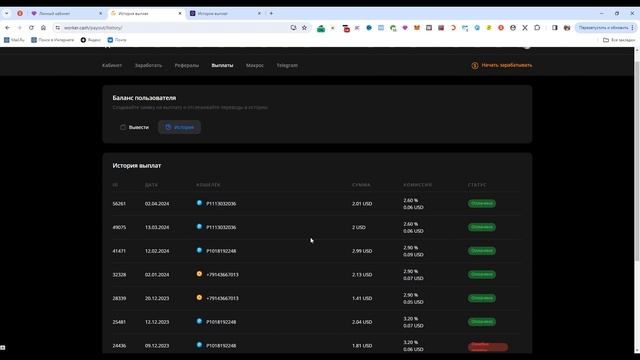The height and width of the screenshot is (360, 640).
Task: Open the Почта bookmark
Action: coord(117,40)
